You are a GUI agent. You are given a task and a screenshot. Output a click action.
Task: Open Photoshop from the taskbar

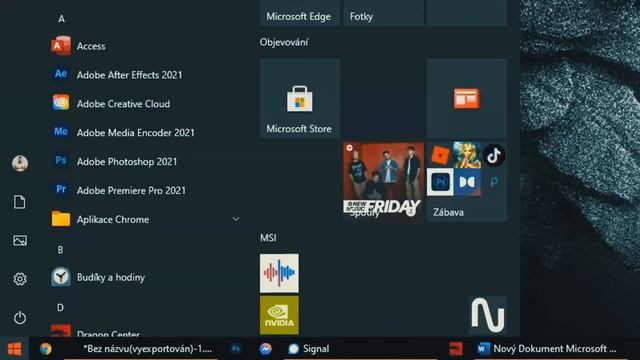point(236,349)
